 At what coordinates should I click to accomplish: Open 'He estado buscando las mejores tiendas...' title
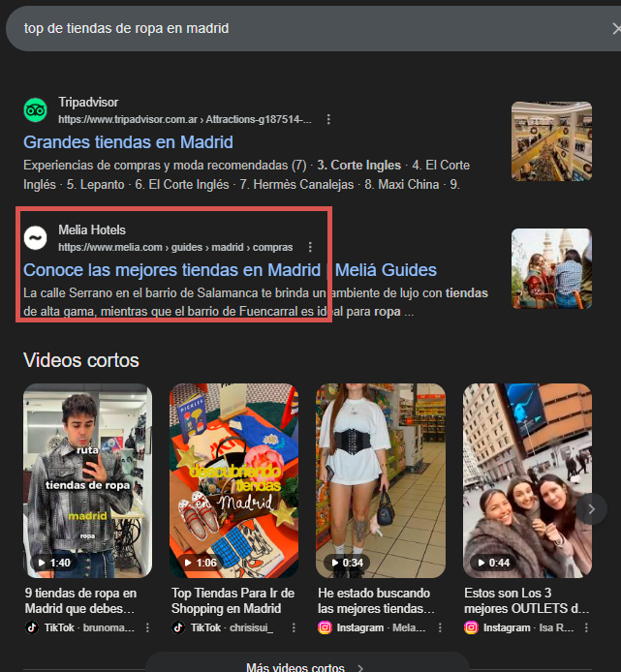tap(376, 600)
